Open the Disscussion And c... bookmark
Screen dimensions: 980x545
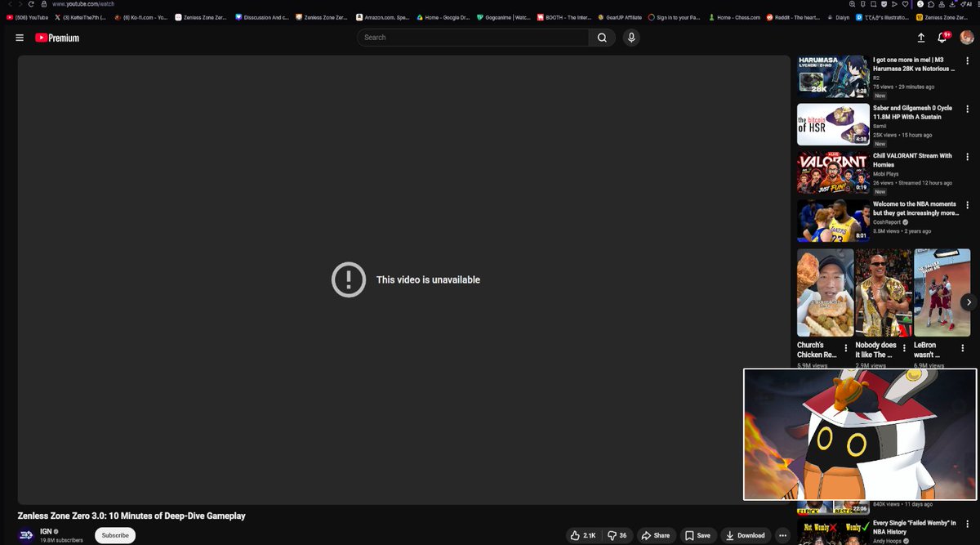click(x=261, y=17)
